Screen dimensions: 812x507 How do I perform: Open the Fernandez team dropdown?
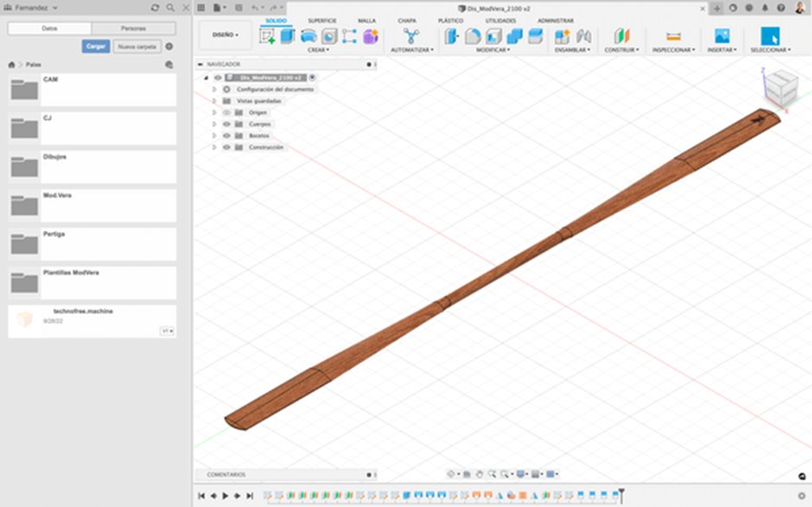pyautogui.click(x=30, y=8)
